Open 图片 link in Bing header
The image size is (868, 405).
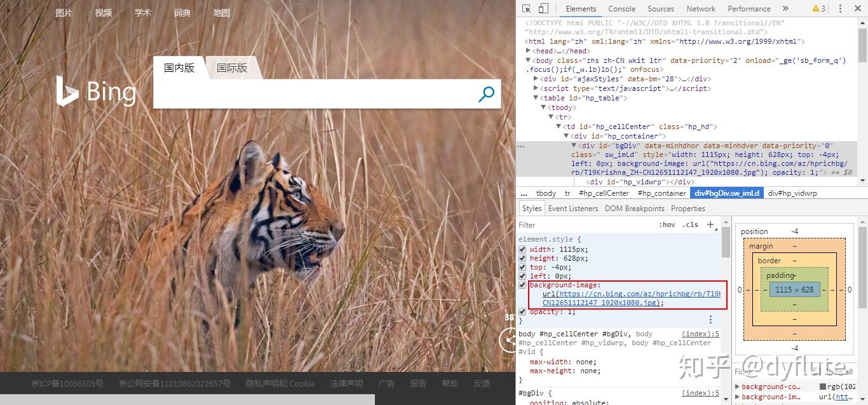(64, 13)
